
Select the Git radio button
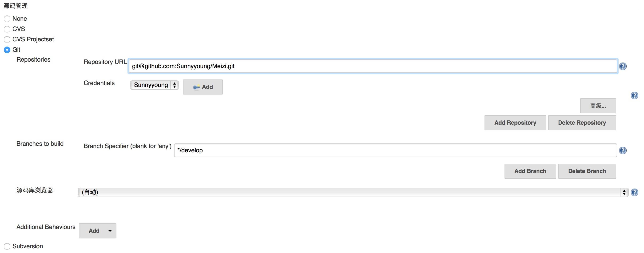click(7, 50)
